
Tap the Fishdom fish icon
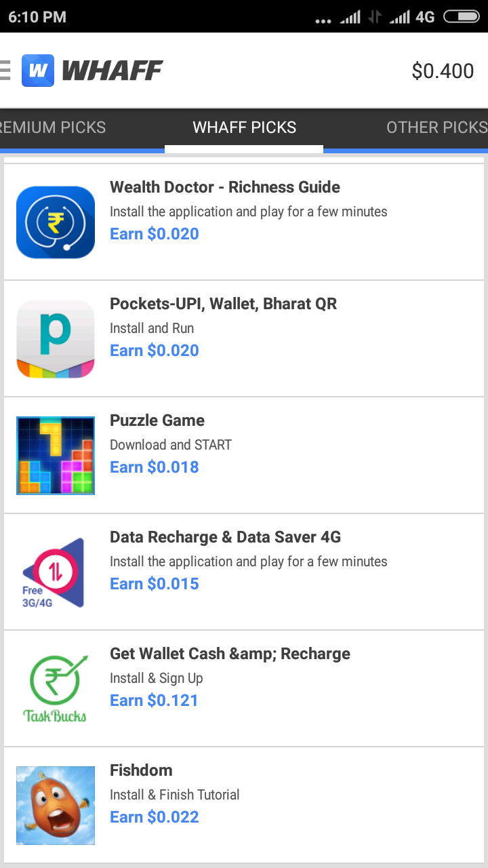[x=56, y=806]
